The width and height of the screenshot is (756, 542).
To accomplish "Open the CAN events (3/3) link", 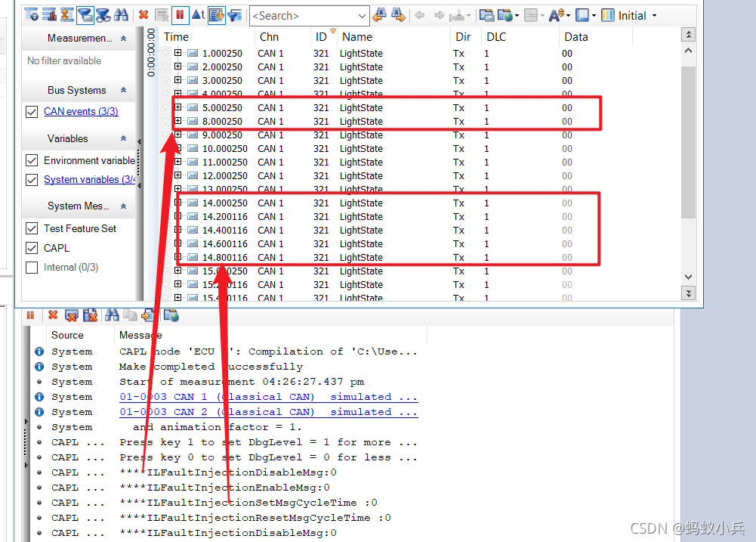I will [x=81, y=111].
